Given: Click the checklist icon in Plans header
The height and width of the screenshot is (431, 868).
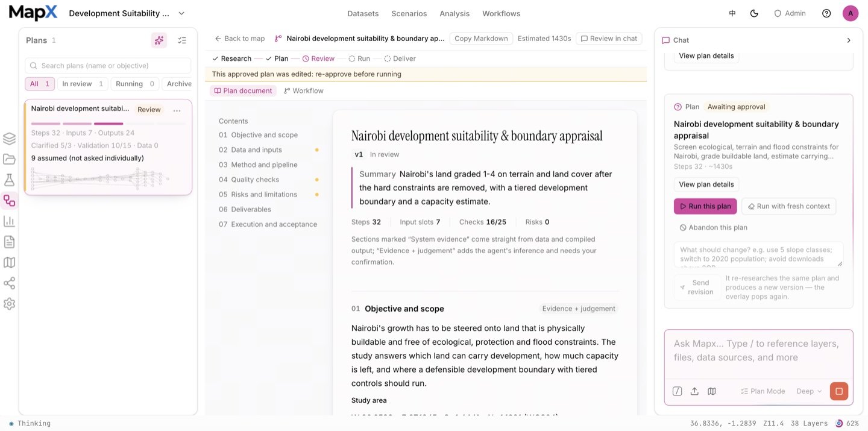Looking at the screenshot, I should click(182, 40).
